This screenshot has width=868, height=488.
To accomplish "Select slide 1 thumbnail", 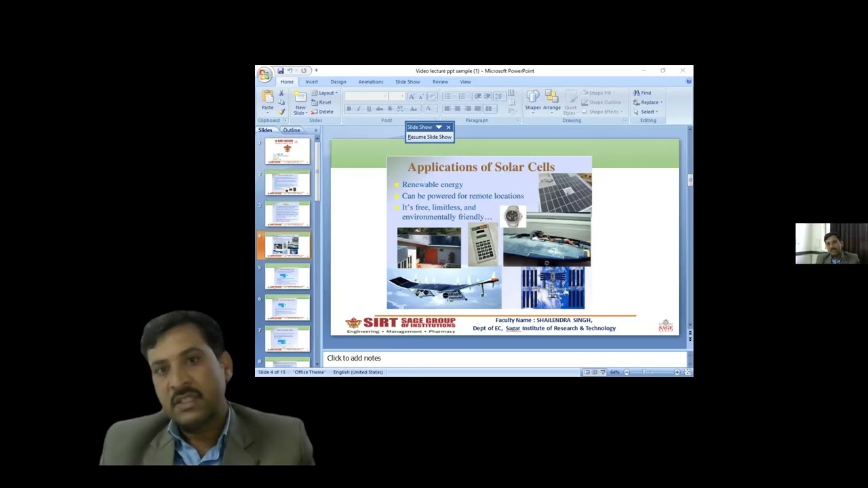I will pyautogui.click(x=287, y=151).
